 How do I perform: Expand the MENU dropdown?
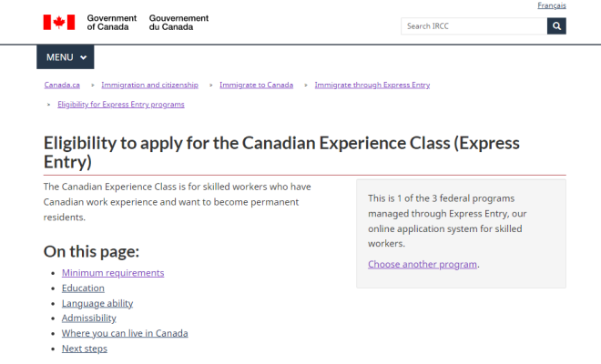coord(65,57)
